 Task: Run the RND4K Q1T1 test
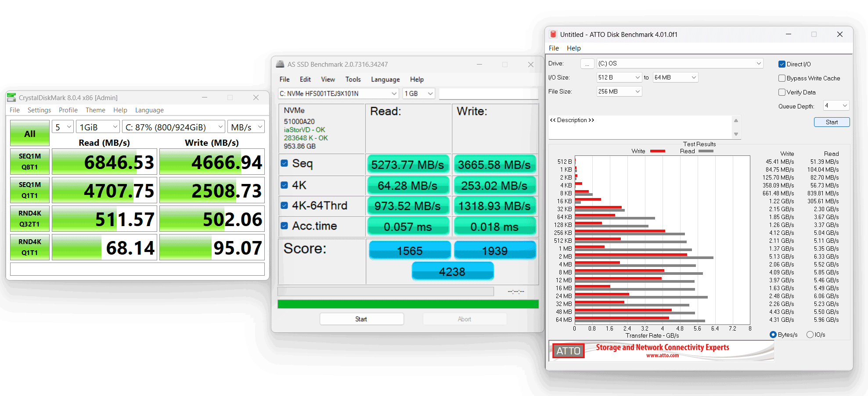click(x=30, y=247)
